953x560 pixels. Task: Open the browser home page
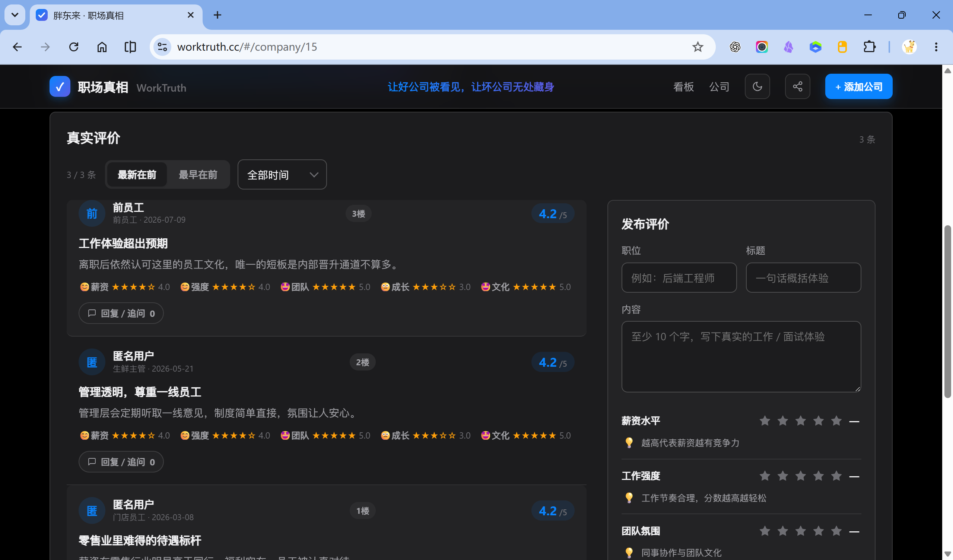click(x=102, y=47)
